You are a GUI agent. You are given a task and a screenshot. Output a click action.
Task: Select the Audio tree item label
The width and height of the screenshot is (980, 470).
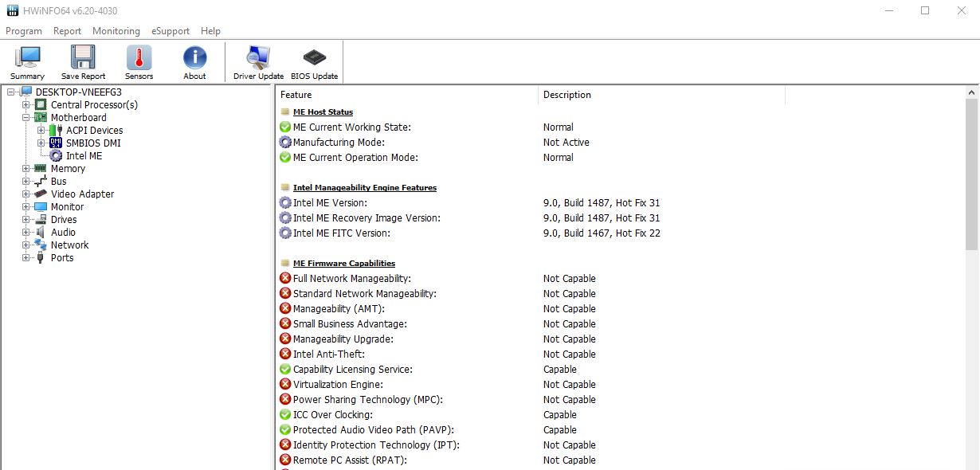click(x=64, y=232)
